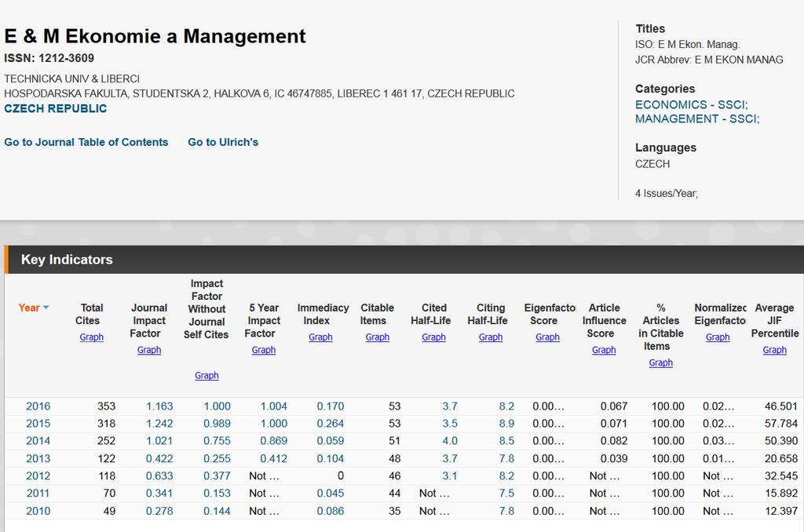Open the ECONOMICS - SSCI category
This screenshot has height=532, width=804.
pyautogui.click(x=691, y=104)
